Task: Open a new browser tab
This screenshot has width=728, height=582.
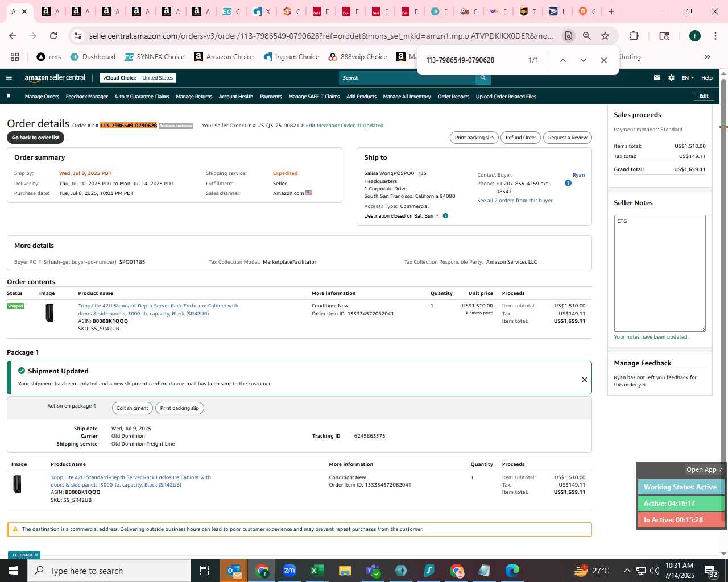Action: pos(611,11)
